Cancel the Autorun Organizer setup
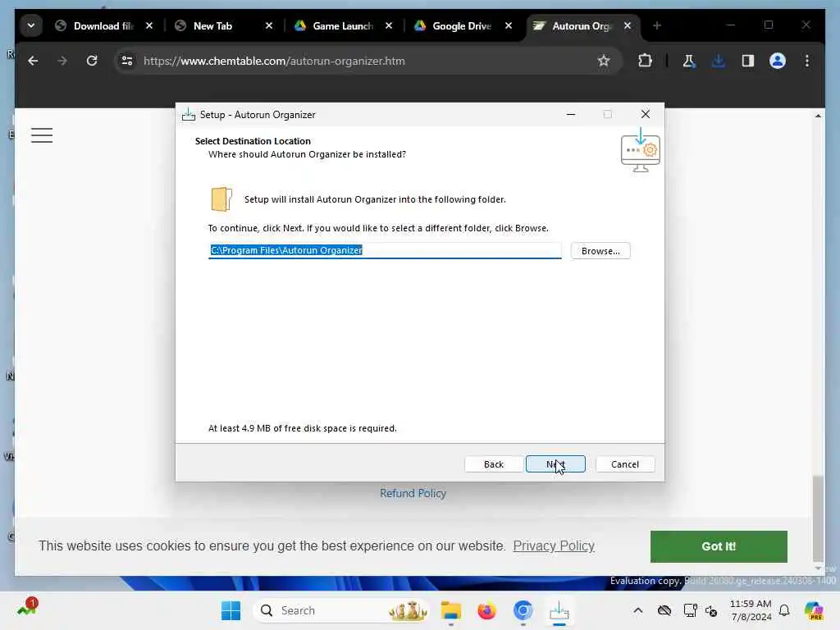The image size is (840, 630). point(624,464)
